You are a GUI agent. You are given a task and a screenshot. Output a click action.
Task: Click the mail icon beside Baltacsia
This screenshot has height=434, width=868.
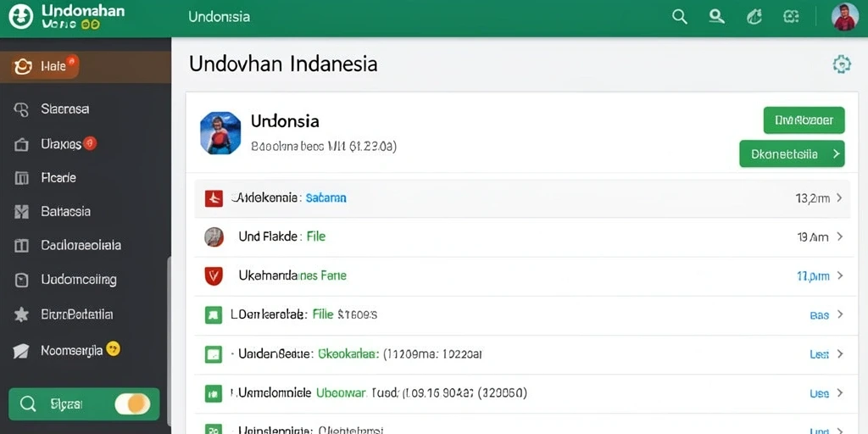coord(21,212)
